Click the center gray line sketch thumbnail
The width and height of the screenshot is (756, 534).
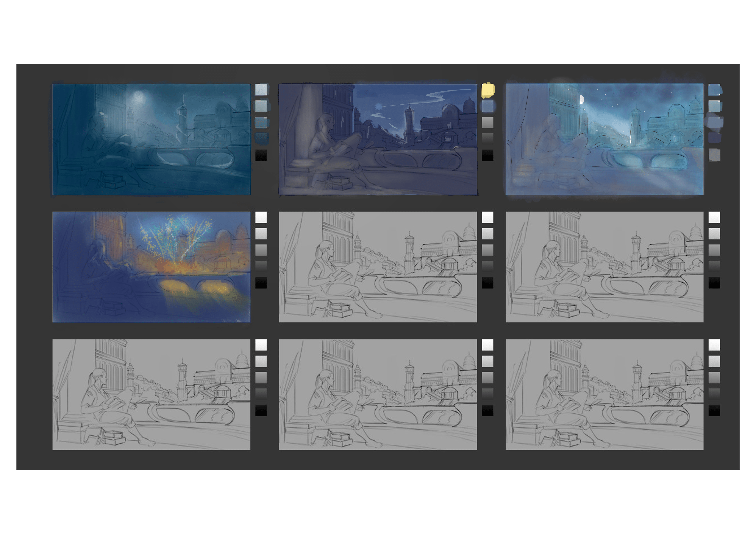tap(378, 267)
